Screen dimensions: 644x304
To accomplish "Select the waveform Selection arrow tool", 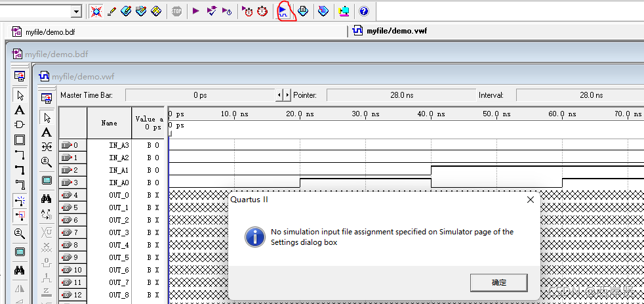I will [47, 118].
